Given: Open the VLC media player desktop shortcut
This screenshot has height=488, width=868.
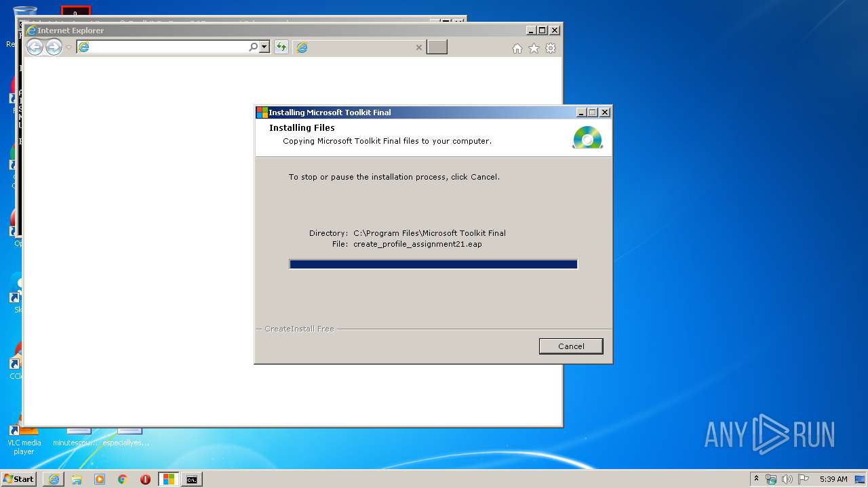Looking at the screenshot, I should (24, 439).
